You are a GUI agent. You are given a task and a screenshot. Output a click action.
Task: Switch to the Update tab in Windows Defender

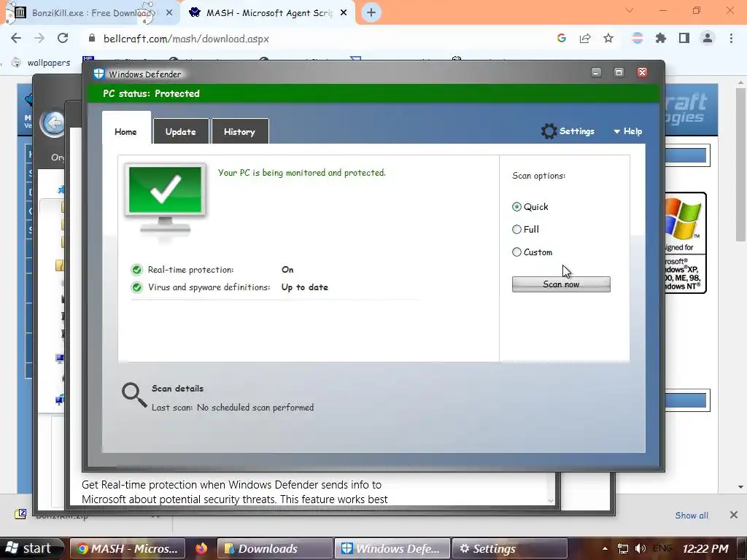[181, 131]
